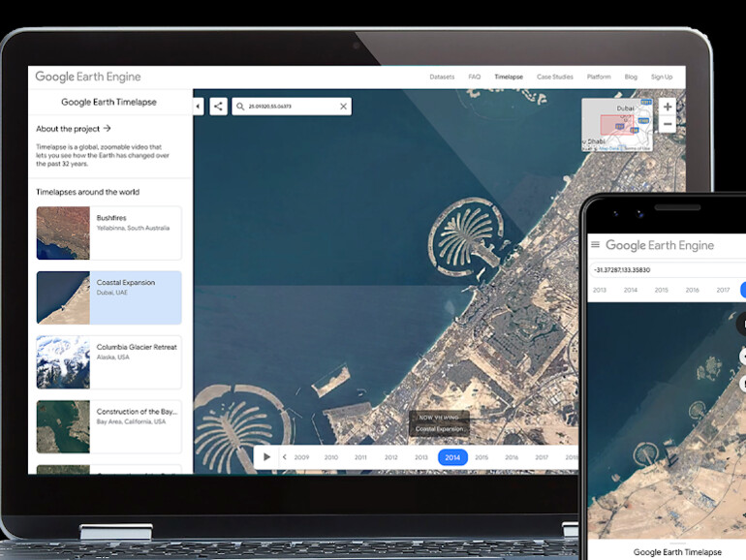746x560 pixels.
Task: Clear the coordinates search with the X
Action: (x=343, y=107)
